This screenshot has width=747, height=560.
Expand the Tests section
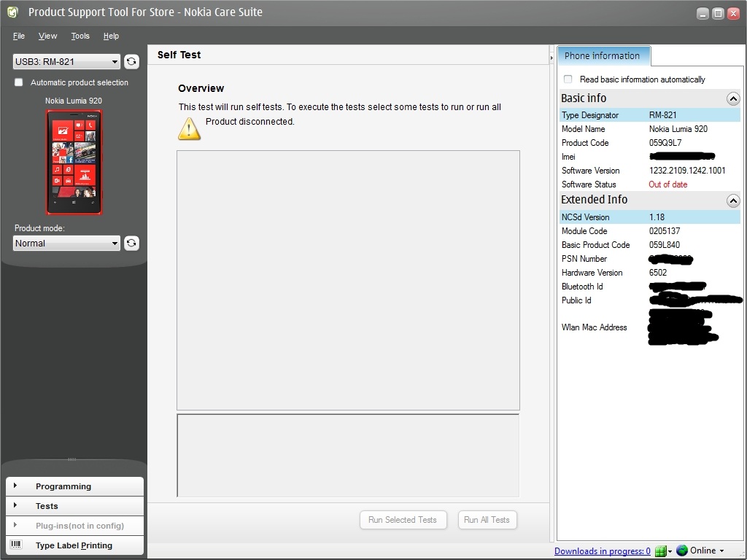tap(75, 506)
